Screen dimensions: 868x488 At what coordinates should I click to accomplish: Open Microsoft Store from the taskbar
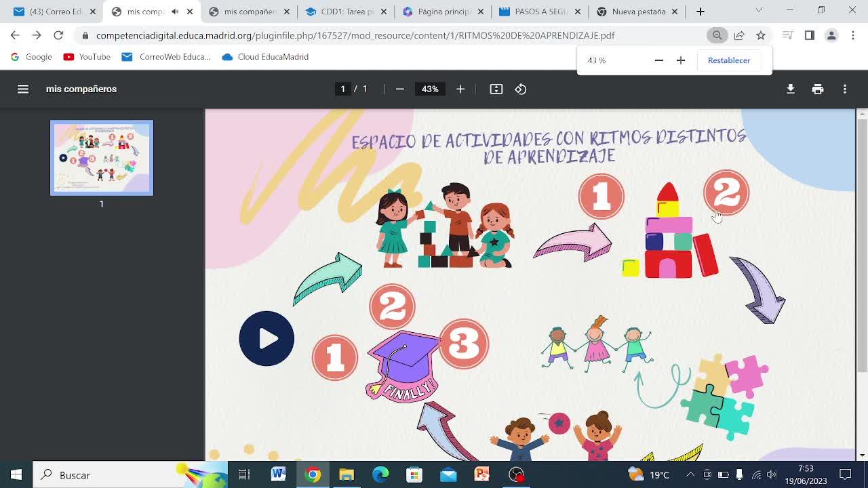414,474
